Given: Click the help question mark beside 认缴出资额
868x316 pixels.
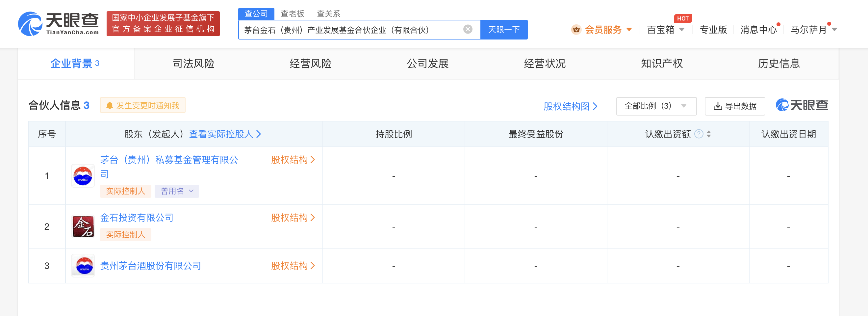Looking at the screenshot, I should (699, 134).
